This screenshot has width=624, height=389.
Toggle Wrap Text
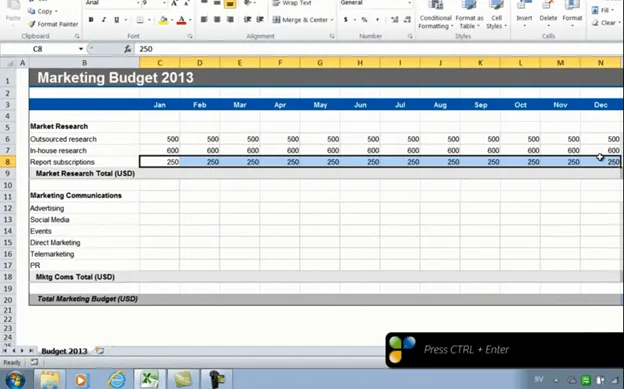click(x=292, y=3)
